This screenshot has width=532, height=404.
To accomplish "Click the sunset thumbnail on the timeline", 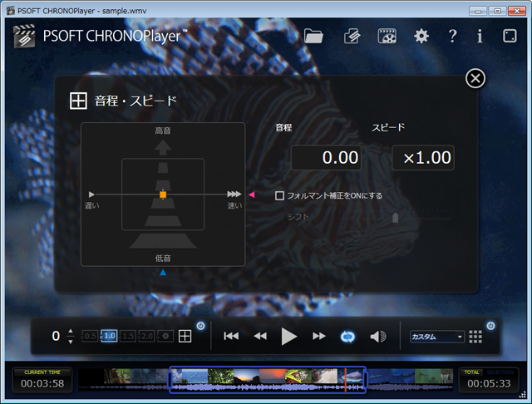I will [x=247, y=376].
